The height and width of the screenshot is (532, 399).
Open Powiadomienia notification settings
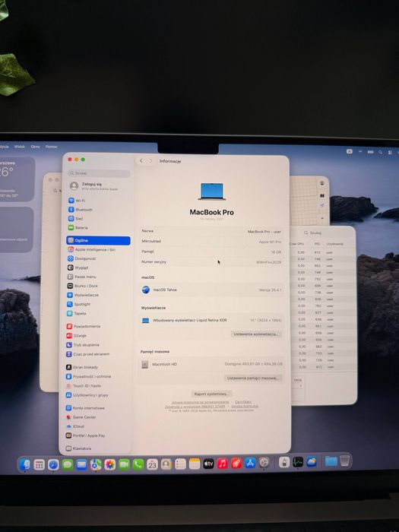tap(84, 326)
